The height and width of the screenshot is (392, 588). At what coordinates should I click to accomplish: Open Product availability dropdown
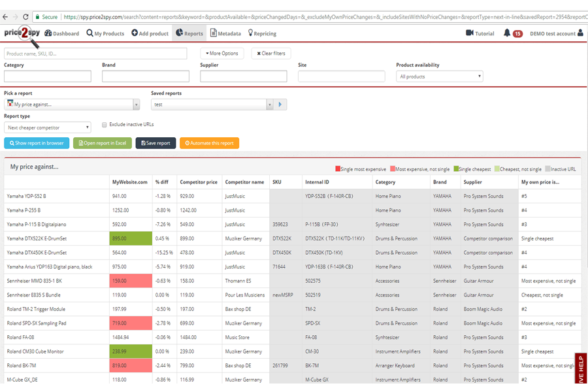[440, 76]
